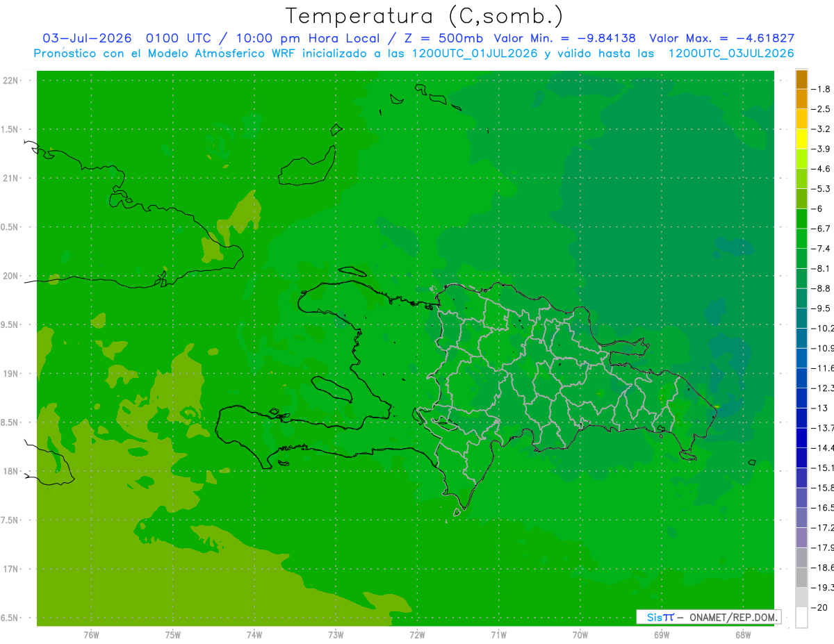Click the "-8.8" colorbar value
This screenshot has width=834, height=644.
pos(821,288)
